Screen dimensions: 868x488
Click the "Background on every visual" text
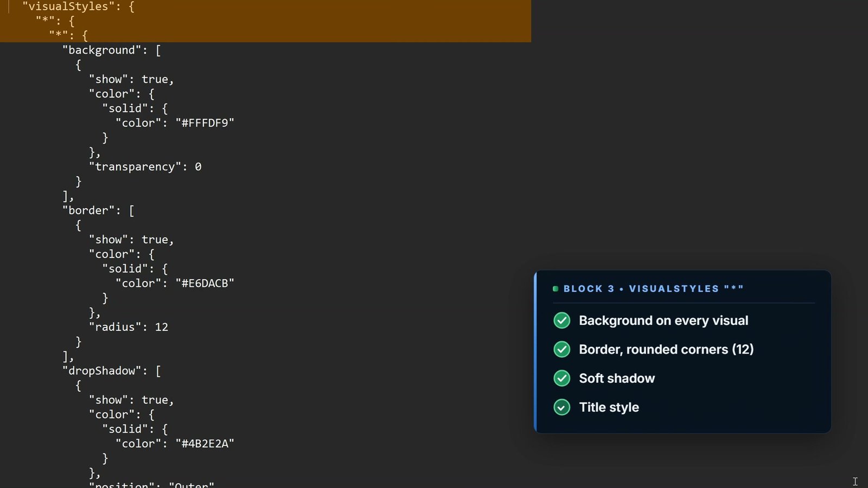663,320
